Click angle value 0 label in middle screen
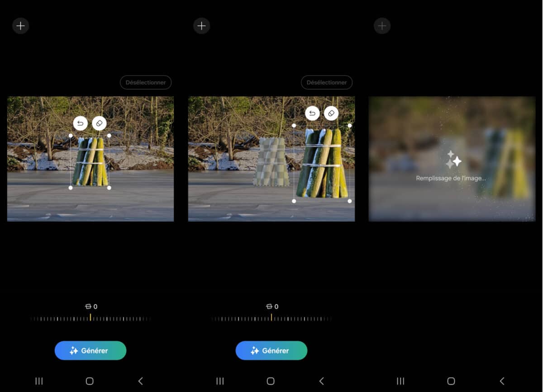 pos(272,307)
